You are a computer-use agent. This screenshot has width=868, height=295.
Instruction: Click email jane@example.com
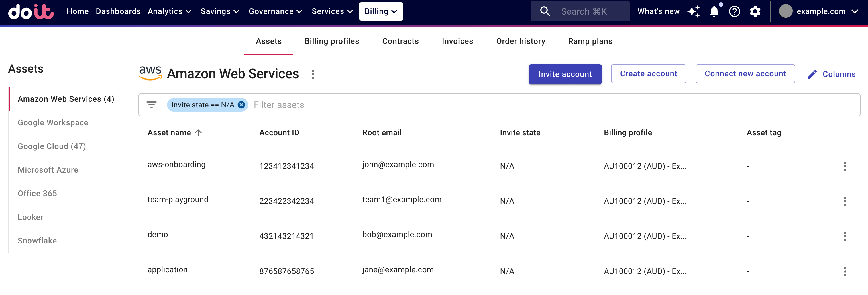[398, 269]
